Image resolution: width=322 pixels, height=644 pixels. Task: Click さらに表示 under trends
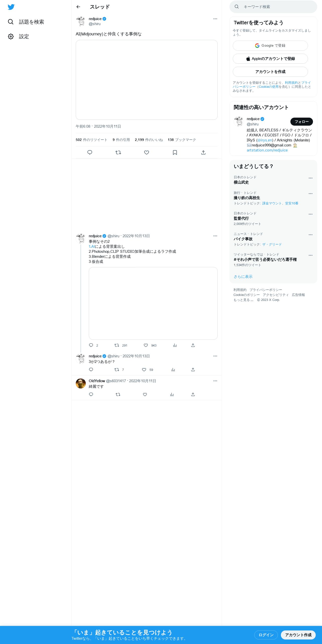coord(243,277)
